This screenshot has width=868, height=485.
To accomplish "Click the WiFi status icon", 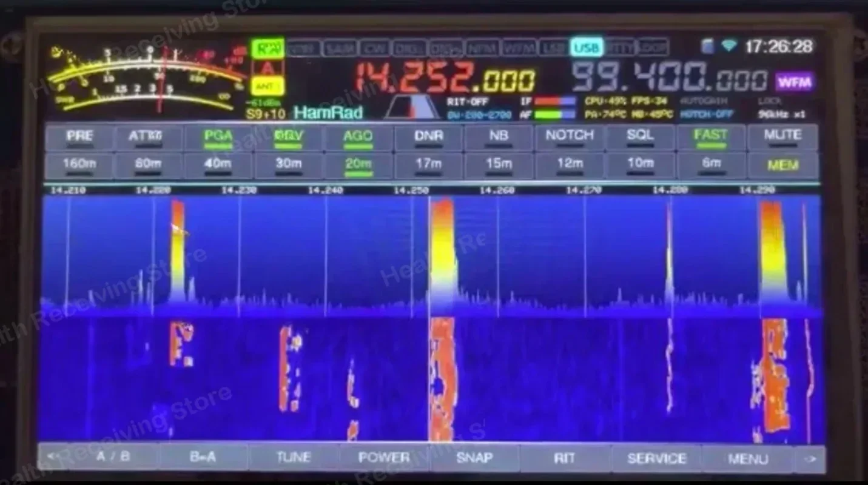I will (x=728, y=46).
